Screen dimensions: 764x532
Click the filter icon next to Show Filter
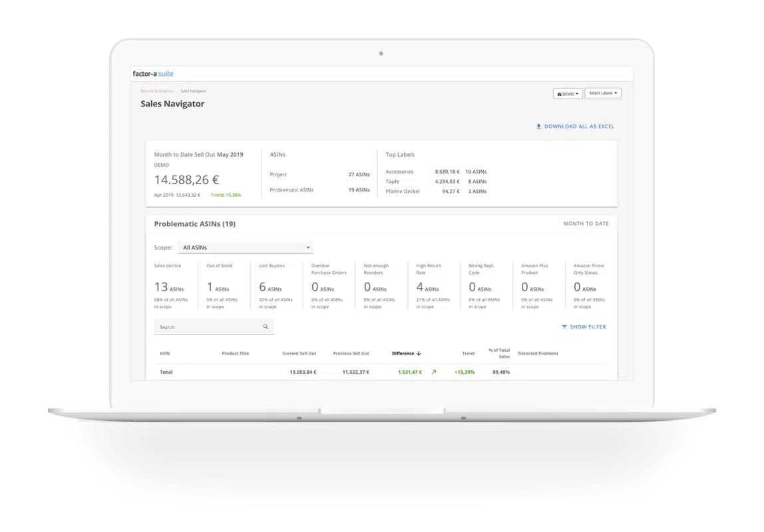[564, 327]
